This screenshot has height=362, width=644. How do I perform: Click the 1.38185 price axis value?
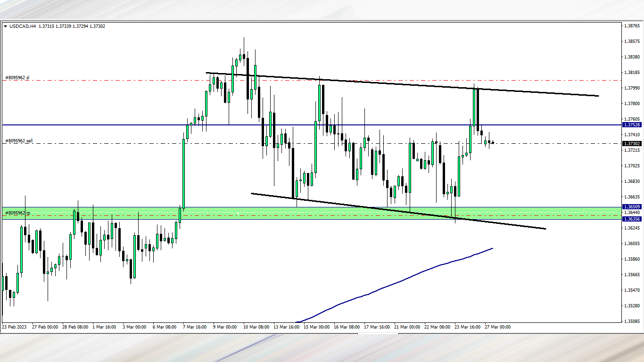(631, 73)
